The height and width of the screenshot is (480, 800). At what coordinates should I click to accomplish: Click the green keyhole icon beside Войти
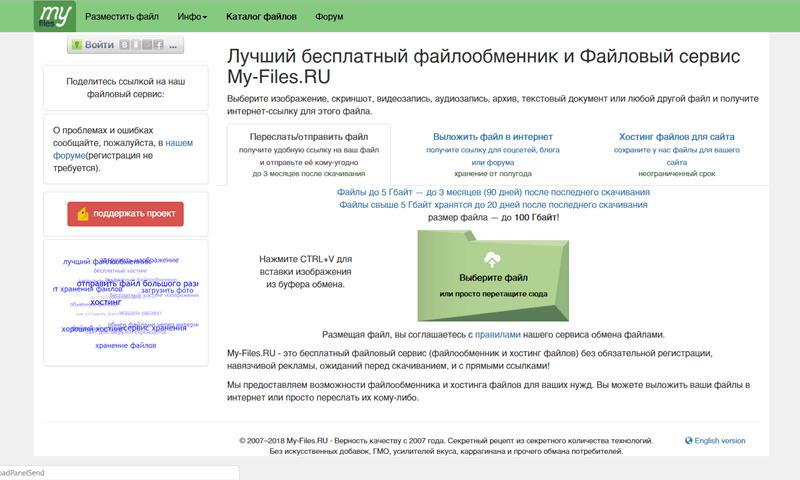click(77, 46)
